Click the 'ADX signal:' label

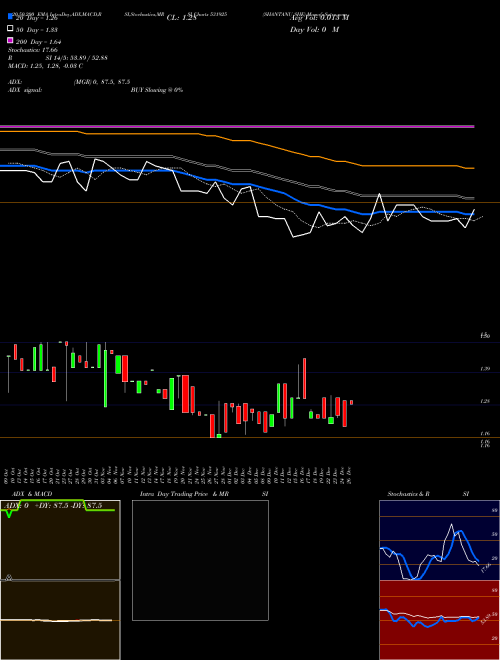[25, 90]
